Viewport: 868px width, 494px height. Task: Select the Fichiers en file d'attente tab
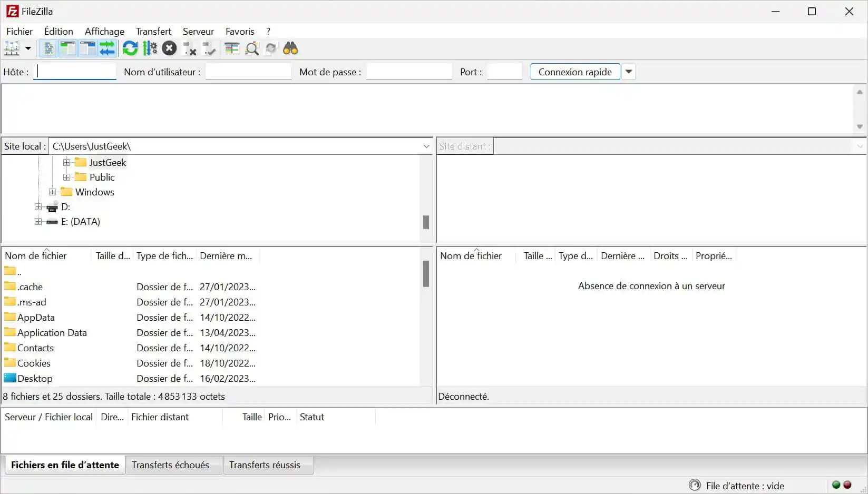point(65,465)
